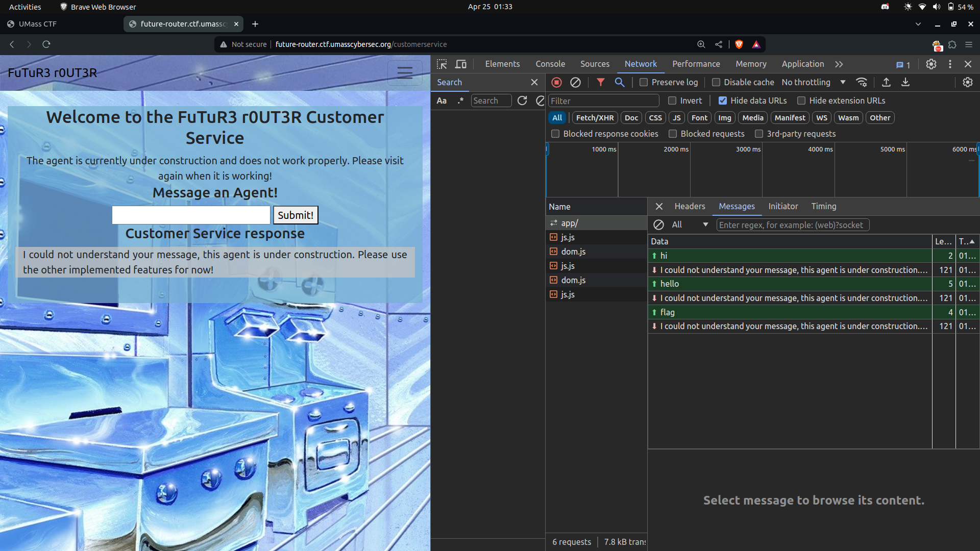Click the export HAR download icon

point(905,82)
